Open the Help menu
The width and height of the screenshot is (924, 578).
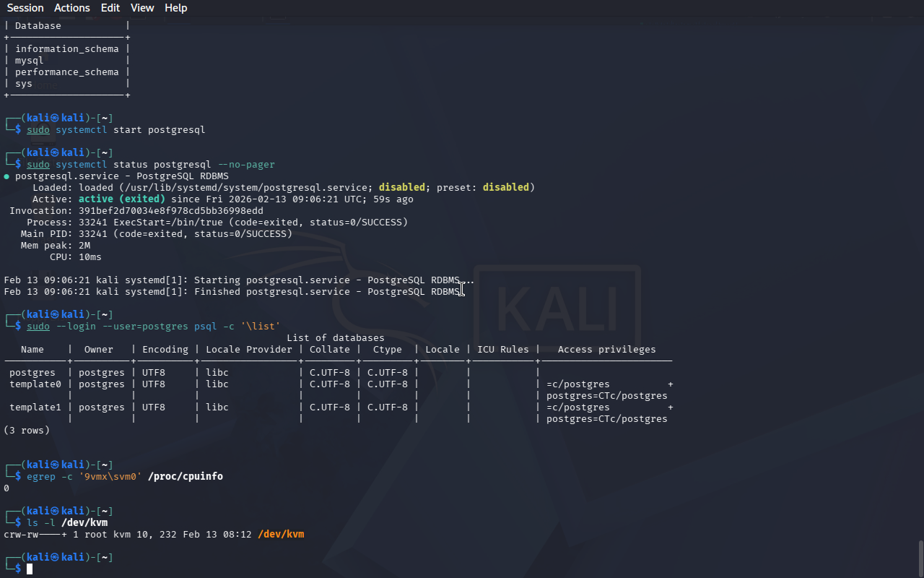[x=175, y=8]
